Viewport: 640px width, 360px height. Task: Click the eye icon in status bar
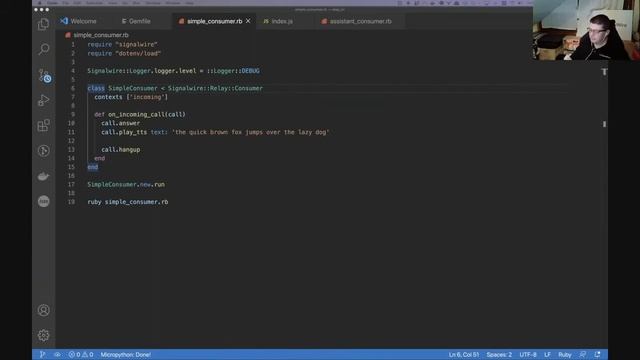57,354
